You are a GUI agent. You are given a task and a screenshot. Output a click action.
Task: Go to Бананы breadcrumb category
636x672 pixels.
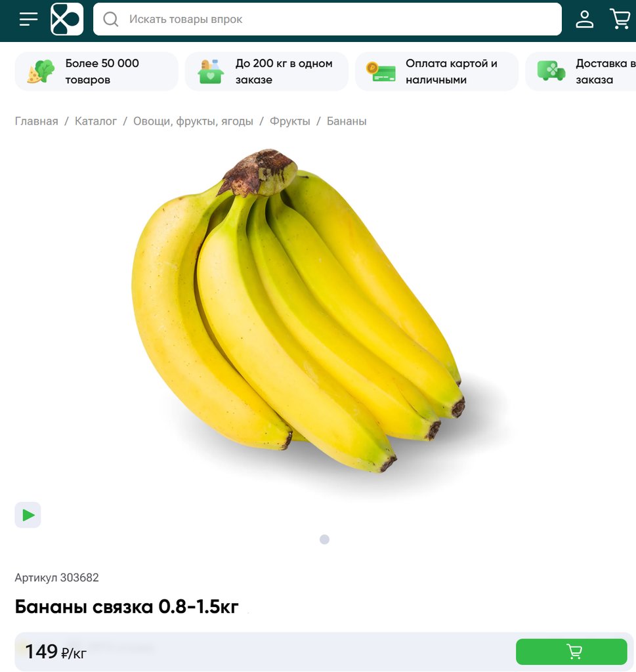tap(347, 121)
